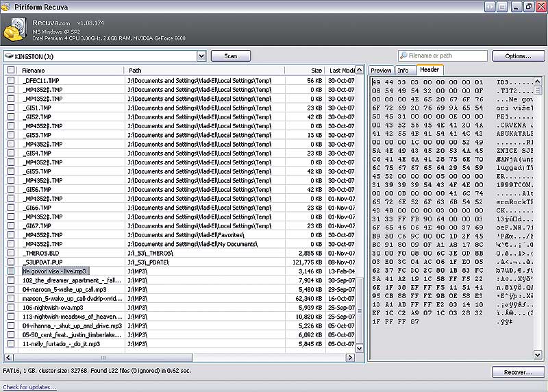Click the 10,820 KB size cell

(x=309, y=317)
